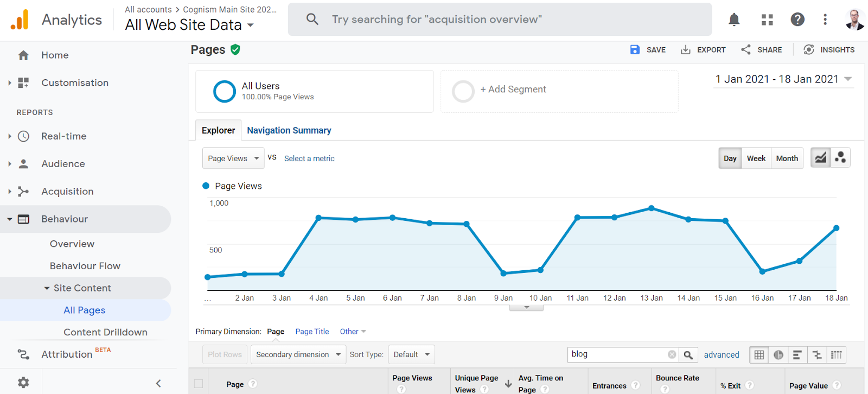
Task: Switch to Navigation Summary tab
Action: click(x=289, y=130)
